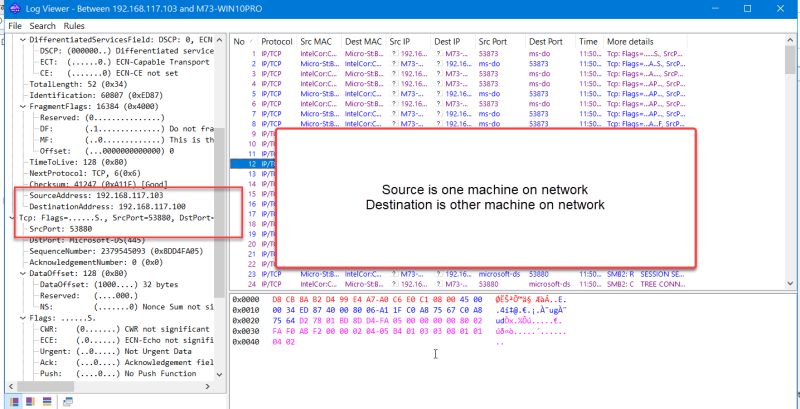Select the CE: ECN-CE not set row
The image size is (800, 409).
pos(109,73)
